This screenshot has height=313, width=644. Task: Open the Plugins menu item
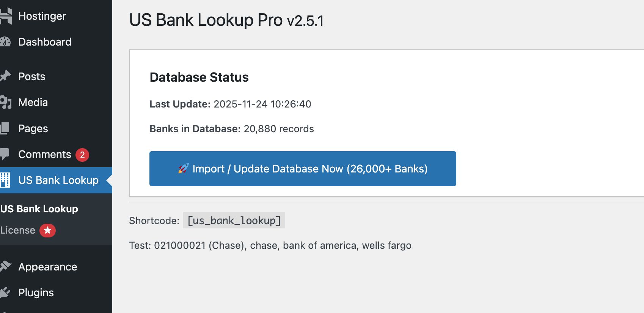36,292
